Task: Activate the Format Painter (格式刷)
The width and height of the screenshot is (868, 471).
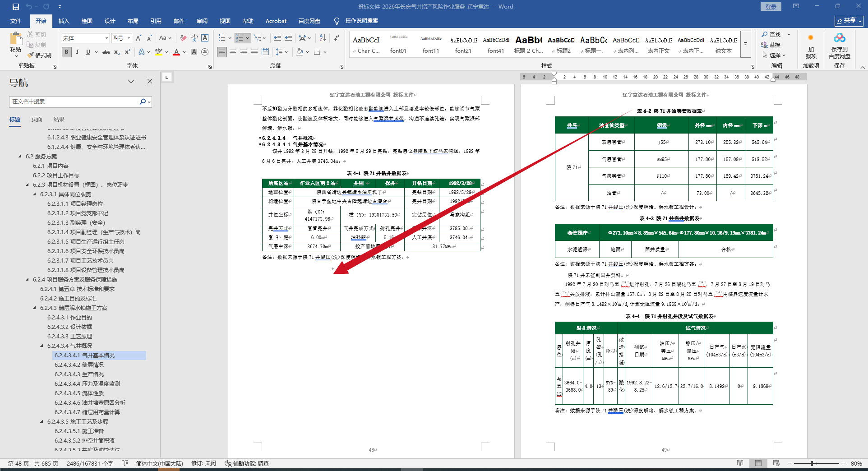Action: [39, 55]
